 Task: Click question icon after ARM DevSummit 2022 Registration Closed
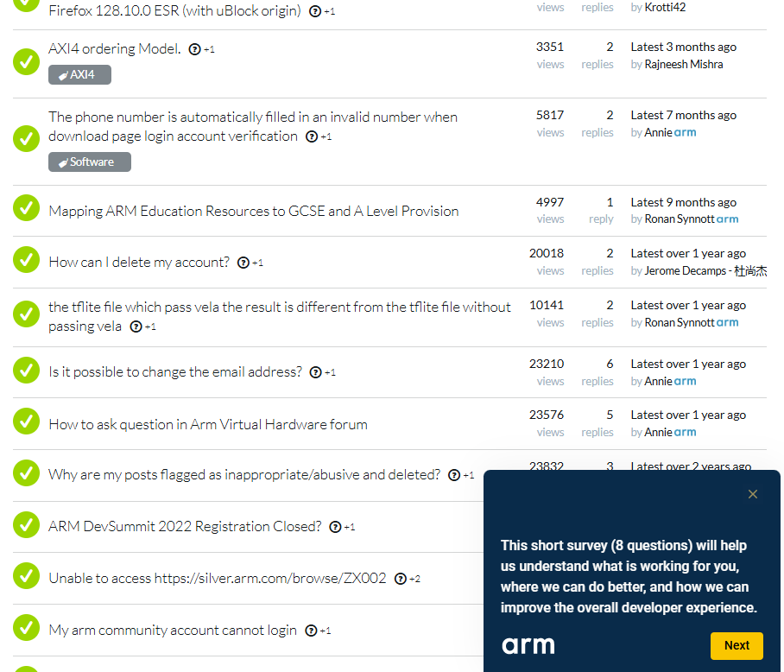[335, 527]
